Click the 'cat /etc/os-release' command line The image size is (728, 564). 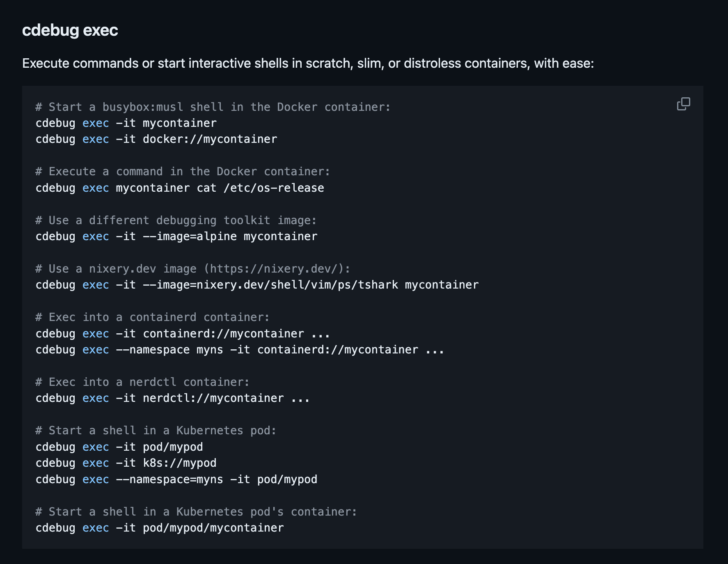180,188
